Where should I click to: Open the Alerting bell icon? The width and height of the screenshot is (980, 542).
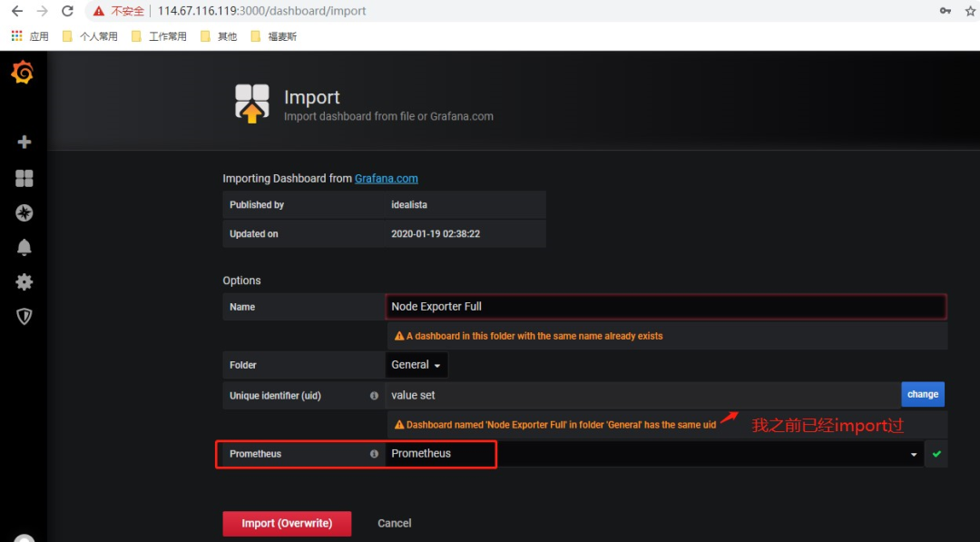coord(24,247)
